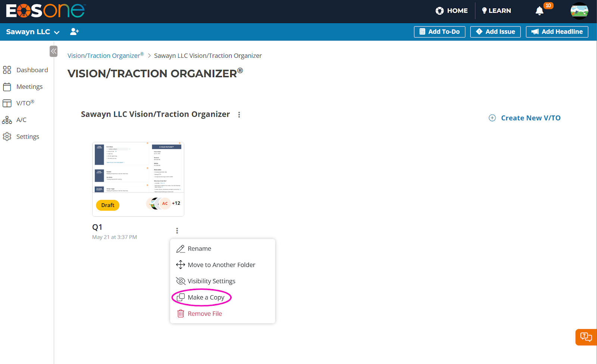Click the Add Issue button
The image size is (597, 364).
[x=496, y=32]
